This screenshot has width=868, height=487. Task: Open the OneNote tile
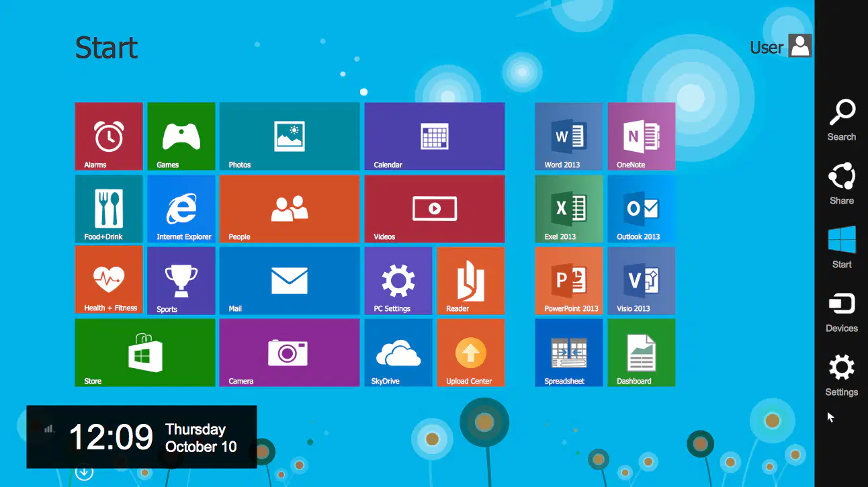(642, 136)
